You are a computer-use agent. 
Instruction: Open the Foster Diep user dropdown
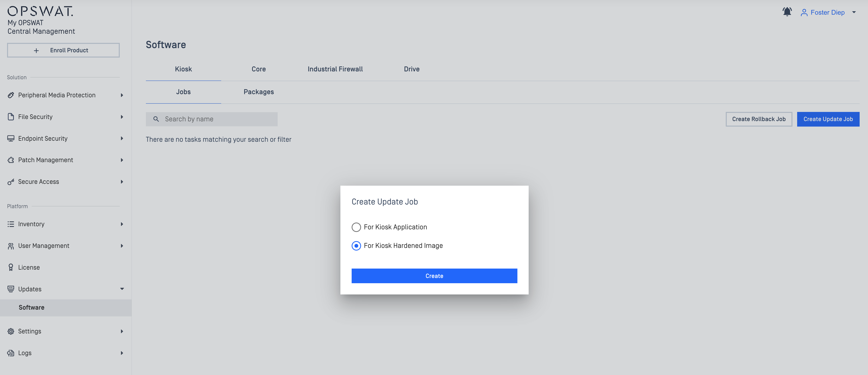coord(828,13)
